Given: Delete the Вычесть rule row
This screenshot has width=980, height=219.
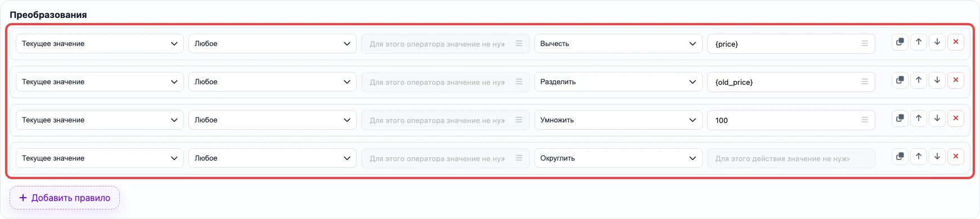Looking at the screenshot, I should 956,42.
